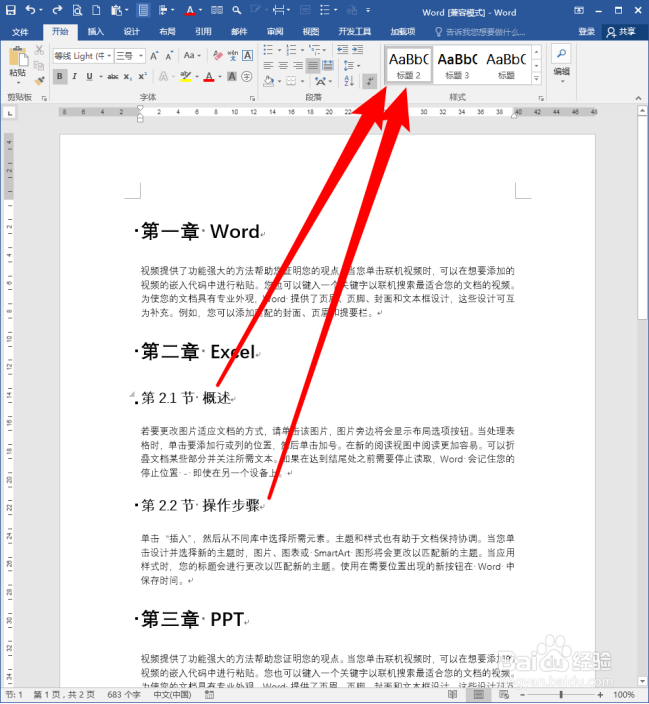Open the bullets list dropdown arrow
This screenshot has width=649, height=704.
click(x=279, y=50)
